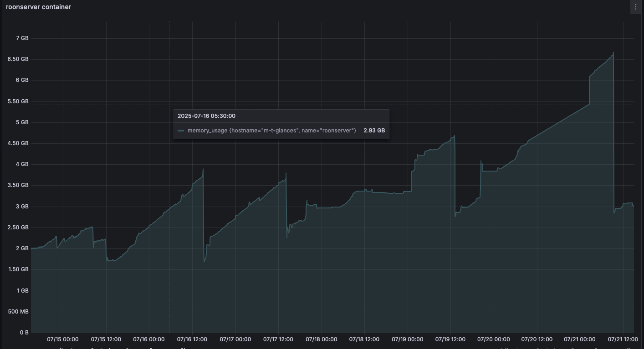Viewport: 644px width, 349px height.
Task: Click the 07/21 00:00 x-axis label
Action: click(x=579, y=339)
